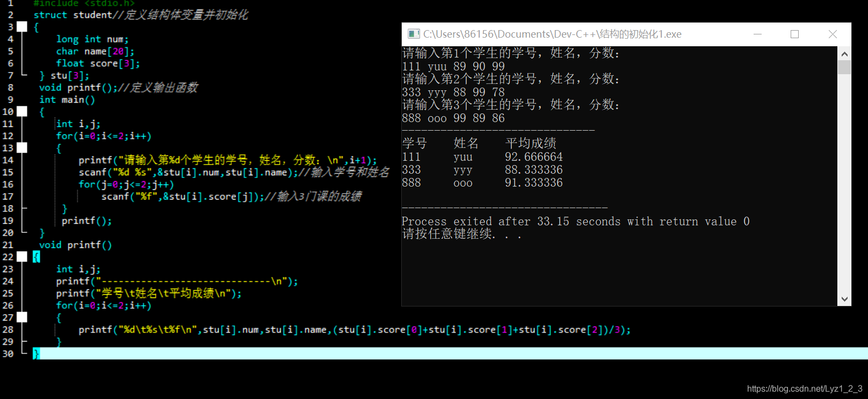Image resolution: width=868 pixels, height=399 pixels.
Task: Click the 'float score[3];' code line
Action: point(98,63)
